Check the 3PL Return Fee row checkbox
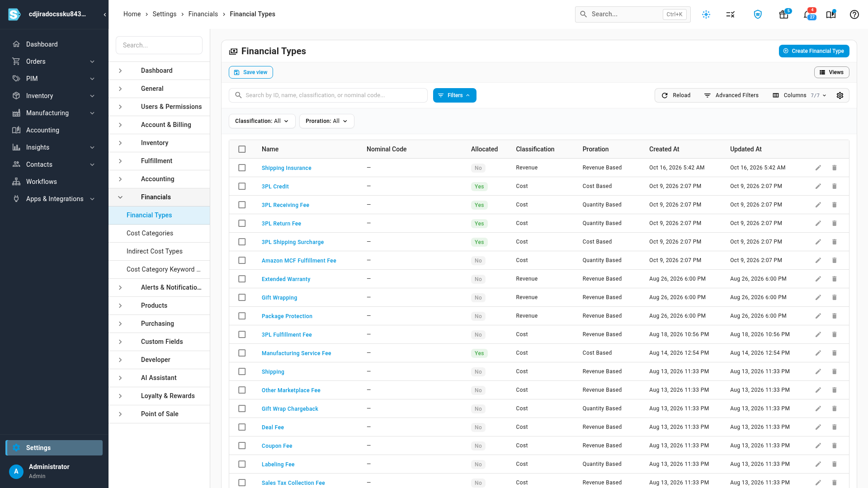 (242, 223)
